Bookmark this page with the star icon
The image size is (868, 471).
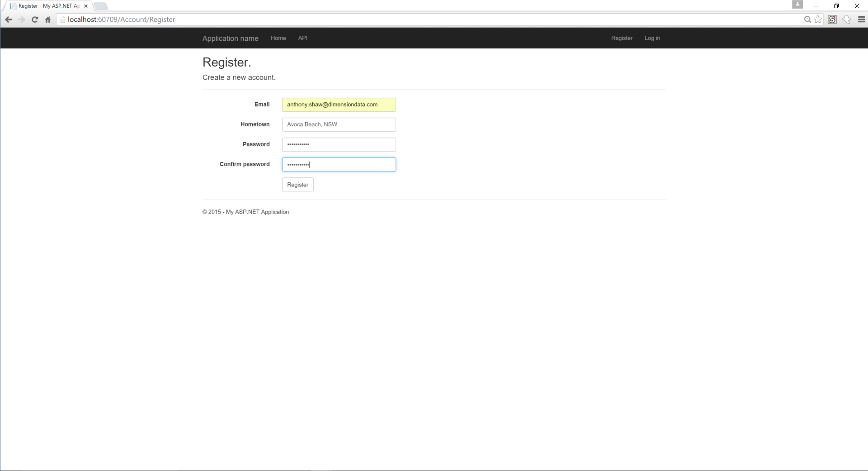[x=818, y=19]
